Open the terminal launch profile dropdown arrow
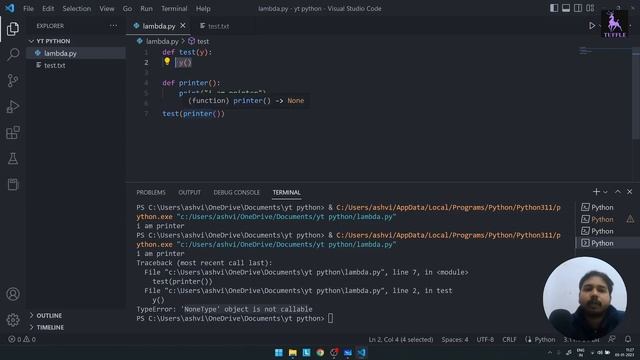The width and height of the screenshot is (640, 360). tap(605, 192)
